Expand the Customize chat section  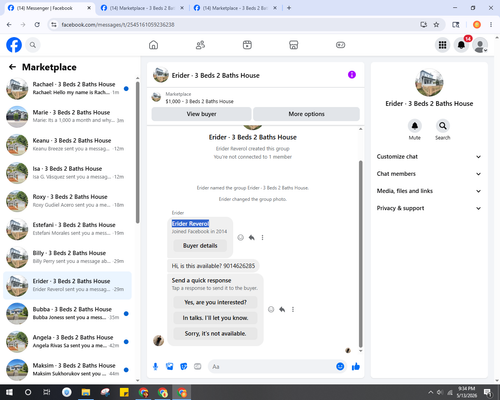[x=429, y=157]
